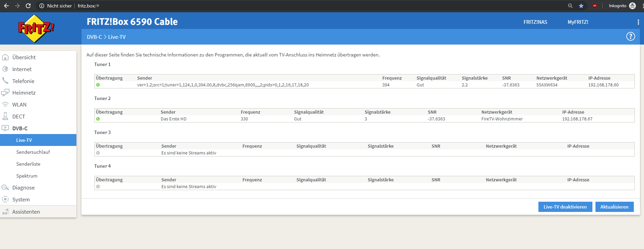Click the MyFRITZ! link
Viewport: 644px width, 249px height.
(x=578, y=22)
